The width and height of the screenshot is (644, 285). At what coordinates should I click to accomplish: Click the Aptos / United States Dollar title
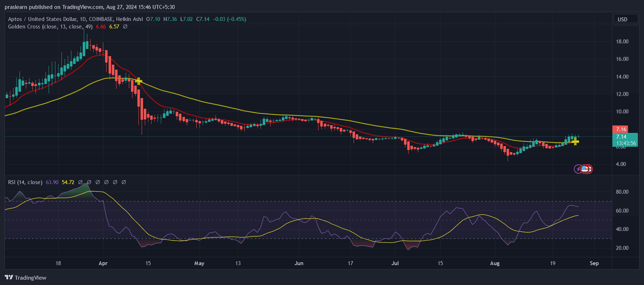coord(42,19)
